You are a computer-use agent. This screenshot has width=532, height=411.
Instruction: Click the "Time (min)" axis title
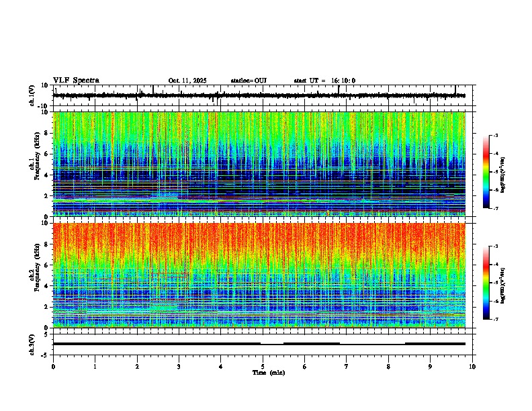269,373
